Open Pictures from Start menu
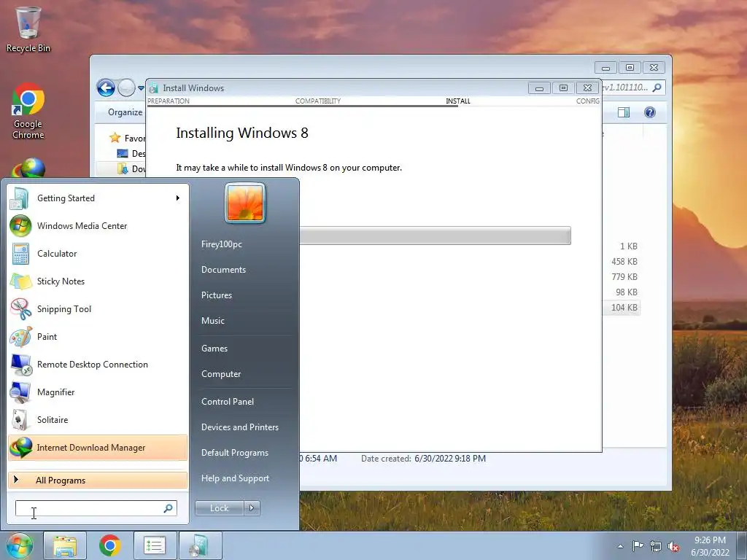The height and width of the screenshot is (560, 747). tap(216, 295)
